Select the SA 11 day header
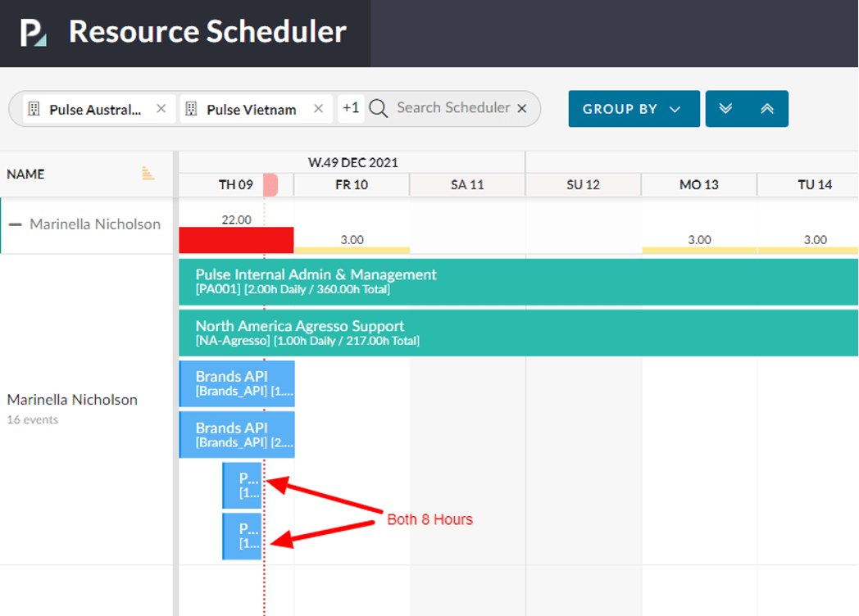859x616 pixels. (x=467, y=184)
